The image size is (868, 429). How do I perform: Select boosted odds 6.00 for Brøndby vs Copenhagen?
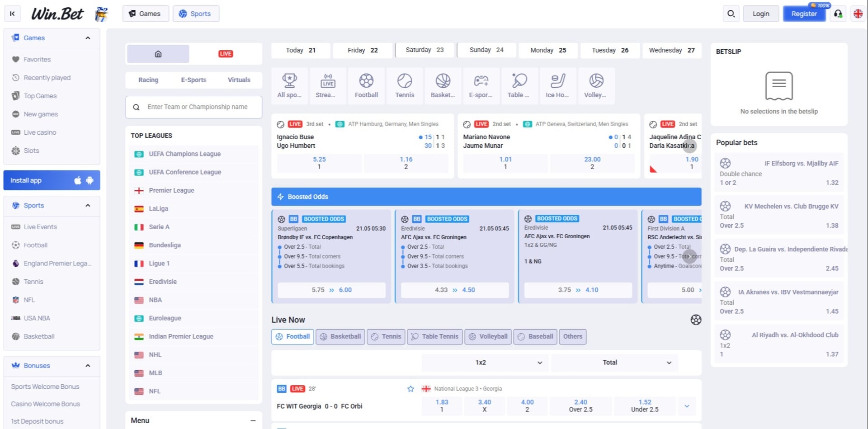331,290
